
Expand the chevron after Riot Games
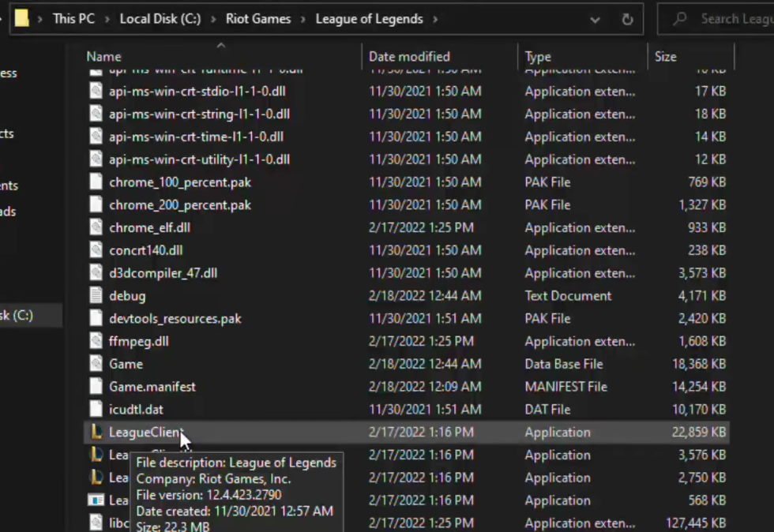(303, 19)
